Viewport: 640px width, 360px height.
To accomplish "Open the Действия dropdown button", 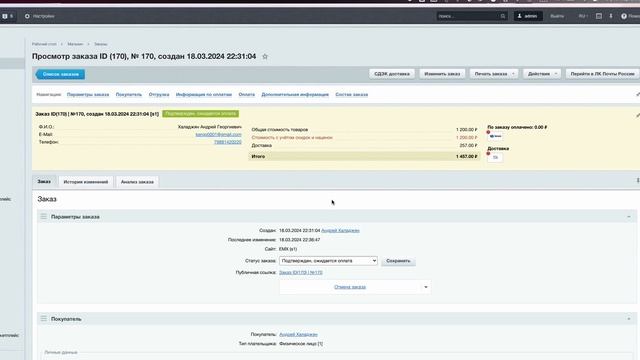I will [542, 74].
